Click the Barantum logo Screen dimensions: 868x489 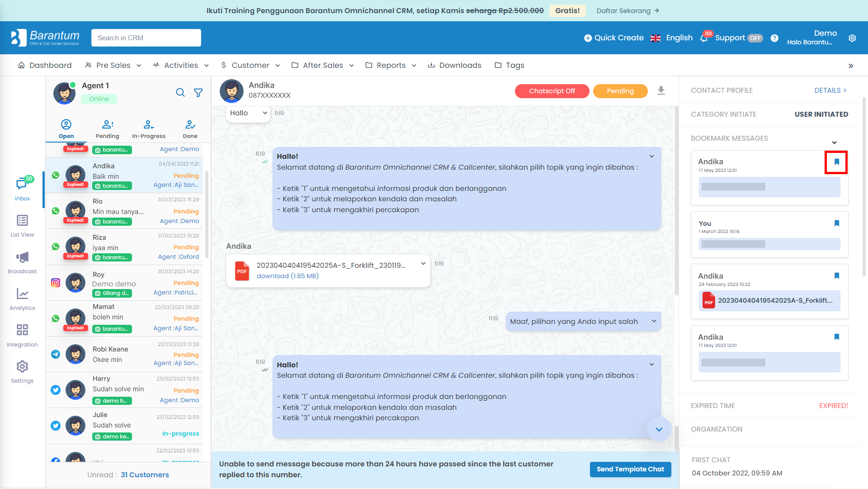[x=45, y=38]
